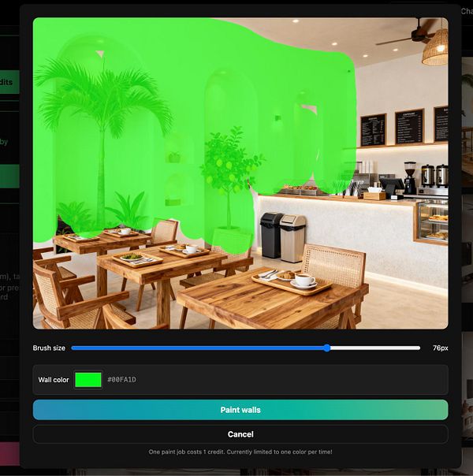Screen dimensions: 473x476
Task: Open the green Wall color swatch
Action: pyautogui.click(x=88, y=380)
